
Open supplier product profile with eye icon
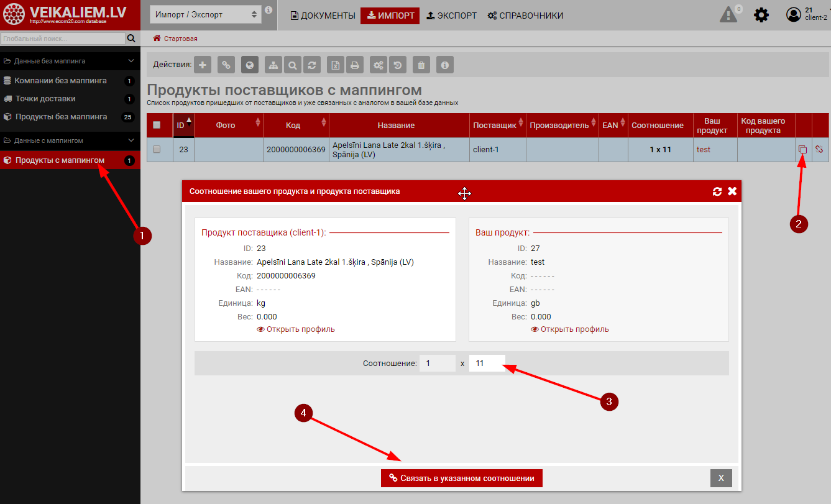point(296,329)
